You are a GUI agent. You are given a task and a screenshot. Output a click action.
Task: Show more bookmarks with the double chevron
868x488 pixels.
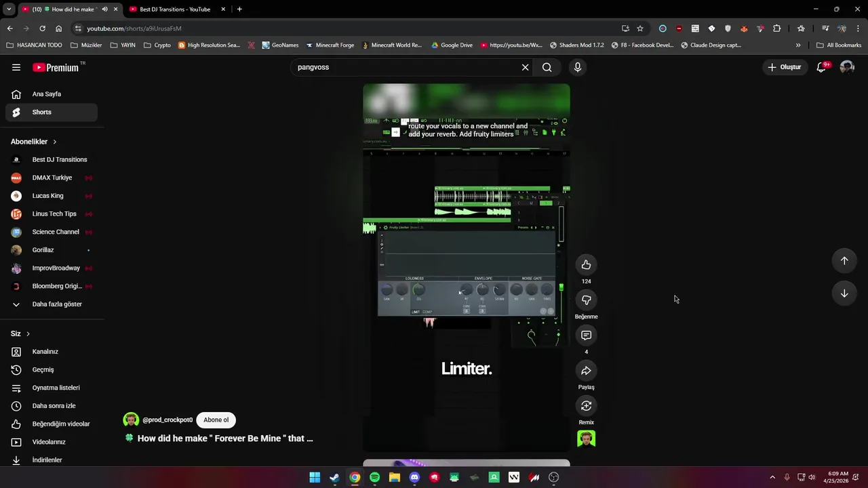798,45
